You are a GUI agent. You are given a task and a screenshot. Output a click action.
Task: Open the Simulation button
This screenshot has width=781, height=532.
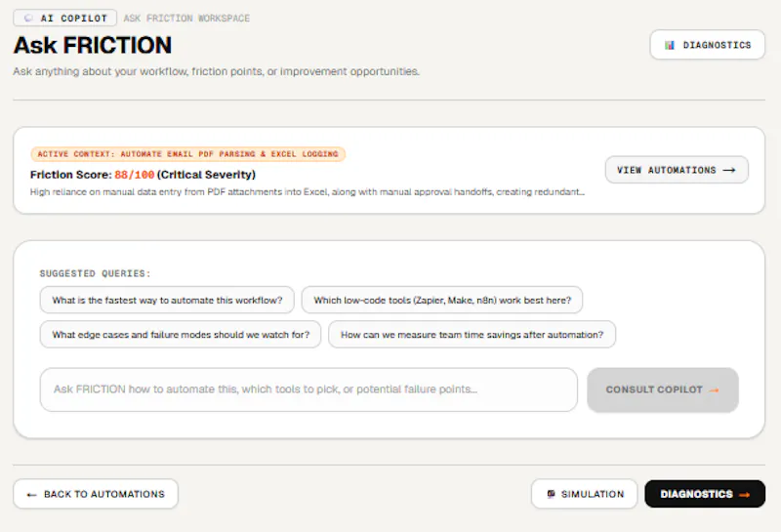(584, 494)
